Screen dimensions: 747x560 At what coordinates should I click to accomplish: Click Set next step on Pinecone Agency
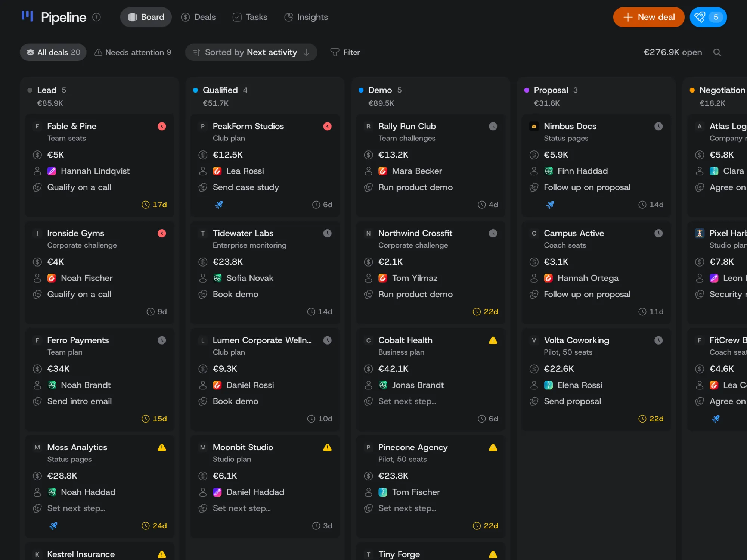coord(407,508)
